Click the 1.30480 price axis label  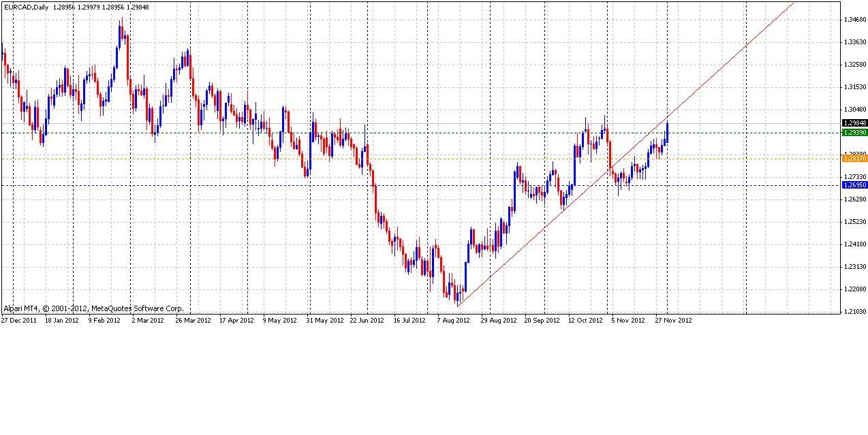(854, 110)
